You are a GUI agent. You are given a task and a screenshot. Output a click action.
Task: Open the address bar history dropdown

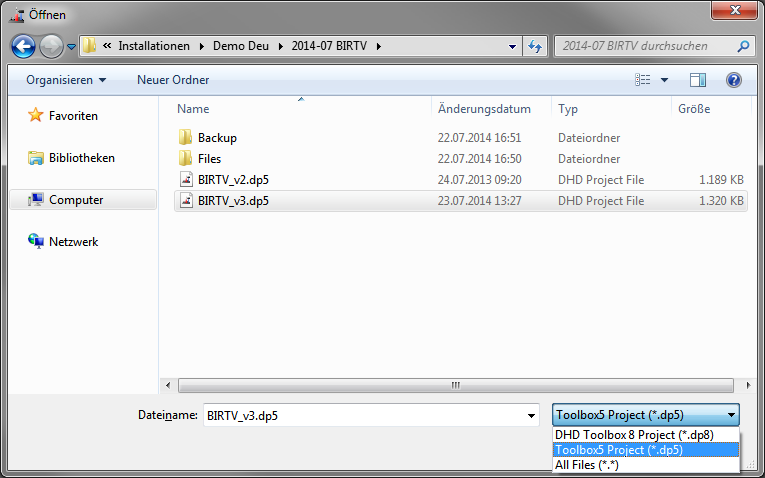coord(512,47)
